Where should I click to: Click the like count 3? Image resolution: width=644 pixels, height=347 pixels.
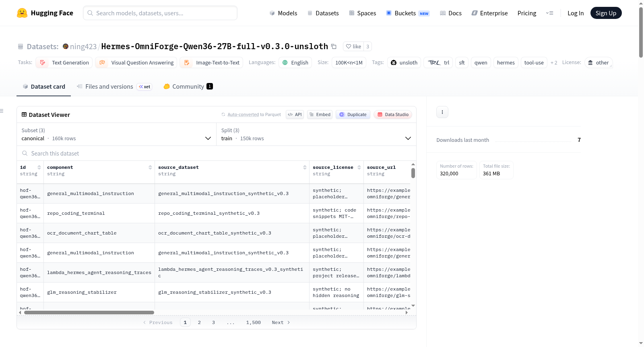coord(367,46)
